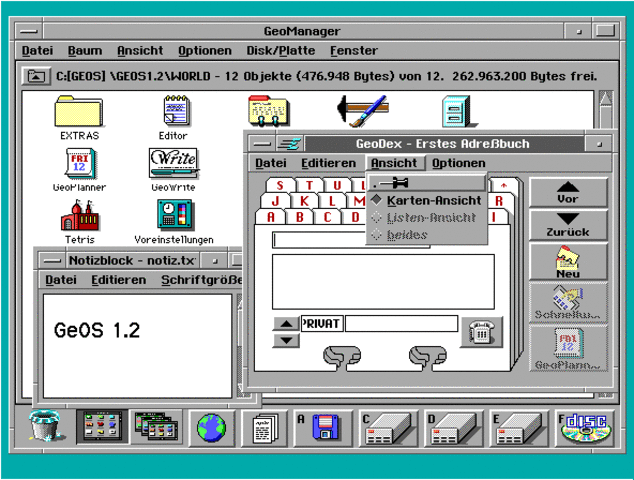Launch the GeoWrite application icon
The width and height of the screenshot is (634, 480).
pos(174,163)
